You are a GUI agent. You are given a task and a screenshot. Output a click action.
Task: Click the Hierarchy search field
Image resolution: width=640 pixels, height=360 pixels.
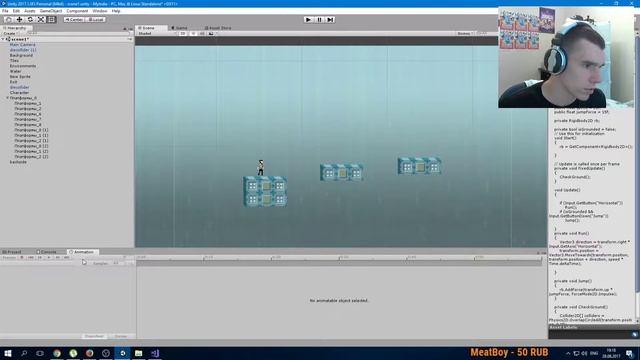pyautogui.click(x=80, y=33)
